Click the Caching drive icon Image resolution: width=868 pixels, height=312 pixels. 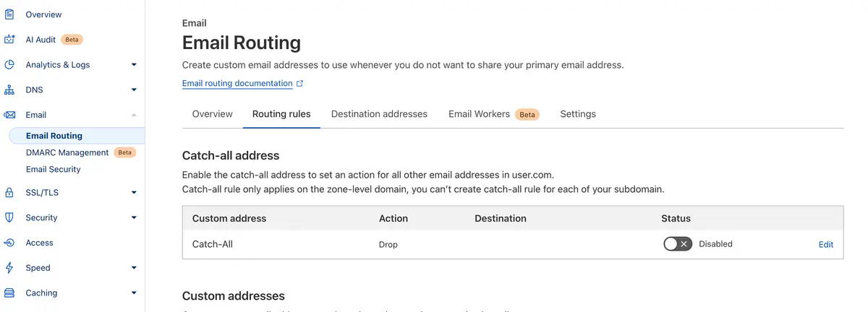click(9, 292)
